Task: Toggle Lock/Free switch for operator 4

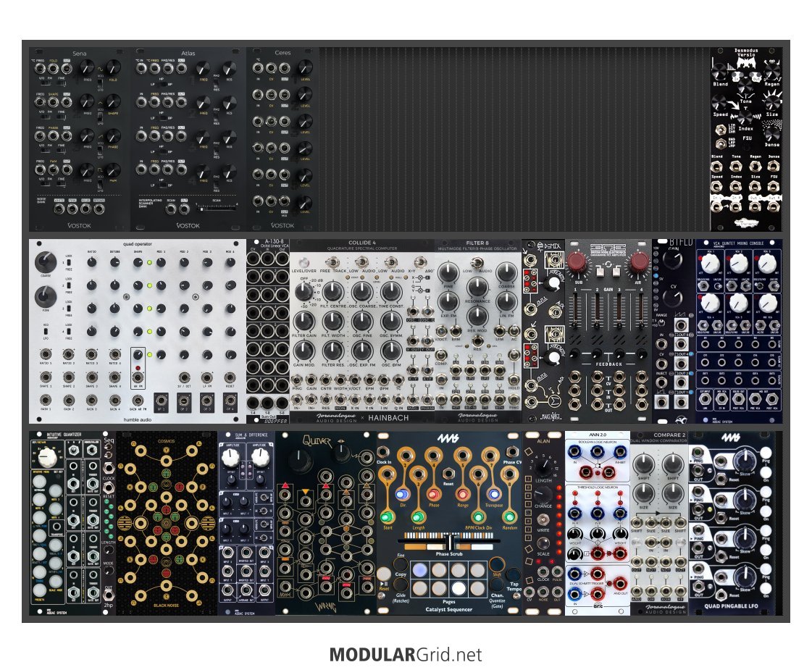Action: (x=68, y=331)
